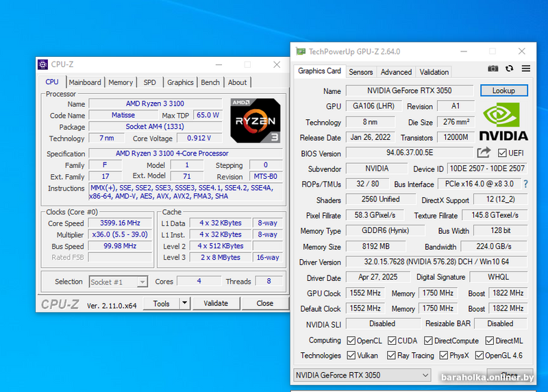Viewport: 548px width, 392px height.
Task: Click the Validate button in CPU-Z
Action: click(x=216, y=303)
